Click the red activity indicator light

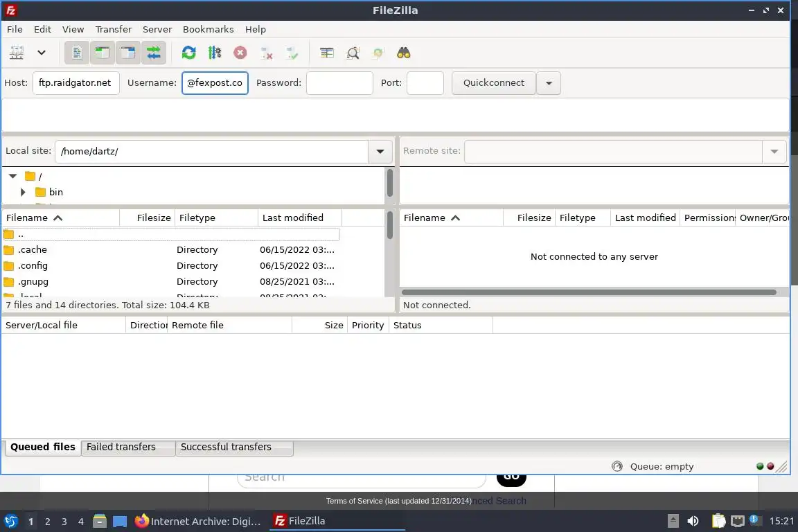[770, 466]
